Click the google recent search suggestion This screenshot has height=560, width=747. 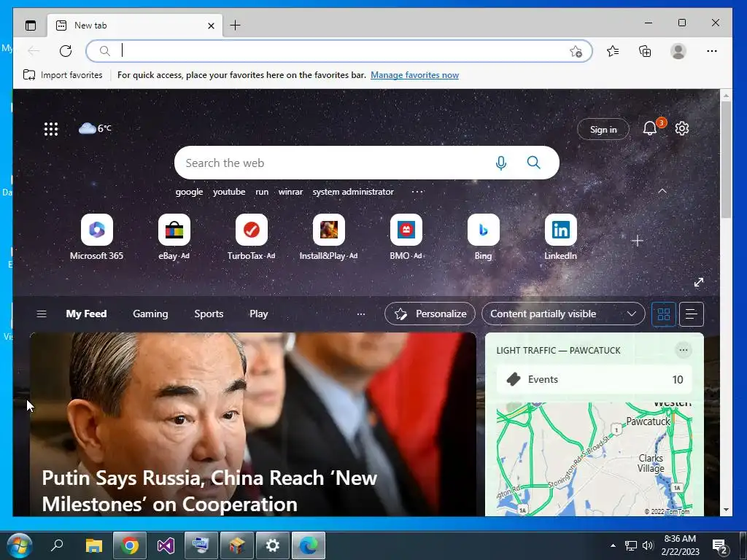click(189, 192)
